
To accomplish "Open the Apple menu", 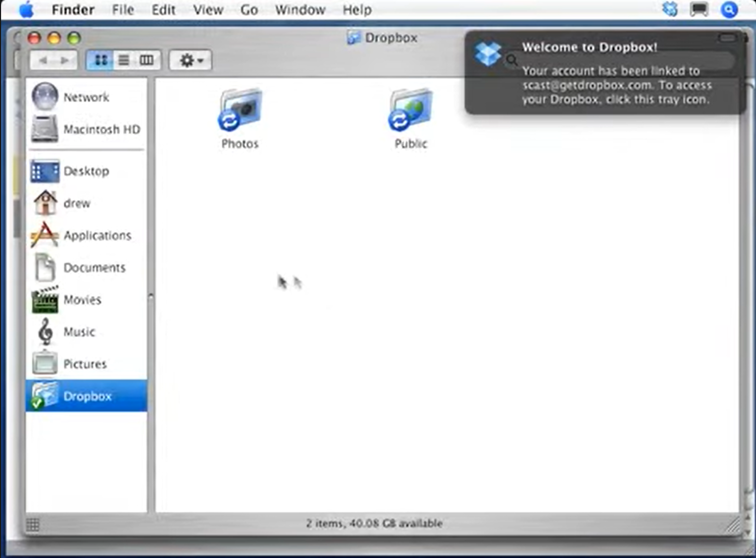I will [26, 9].
